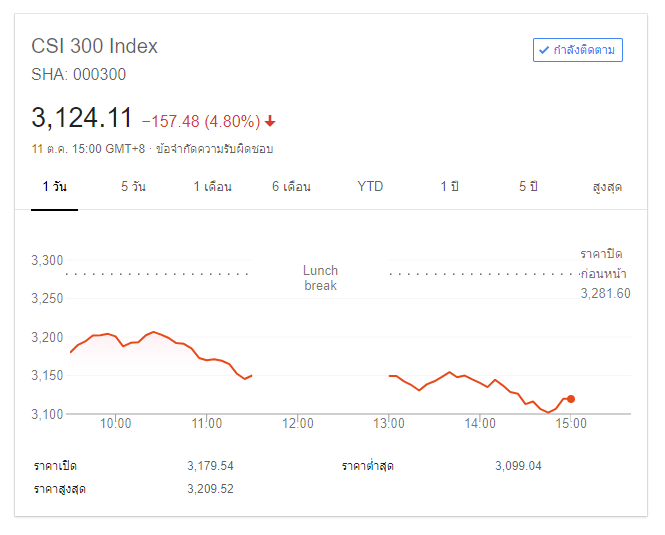665x535 pixels.
Task: Click the red down arrow icon
Action: click(x=270, y=122)
